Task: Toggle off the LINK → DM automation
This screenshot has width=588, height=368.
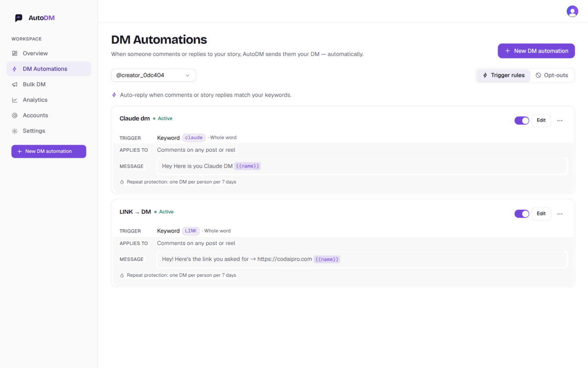Action: pyautogui.click(x=521, y=214)
